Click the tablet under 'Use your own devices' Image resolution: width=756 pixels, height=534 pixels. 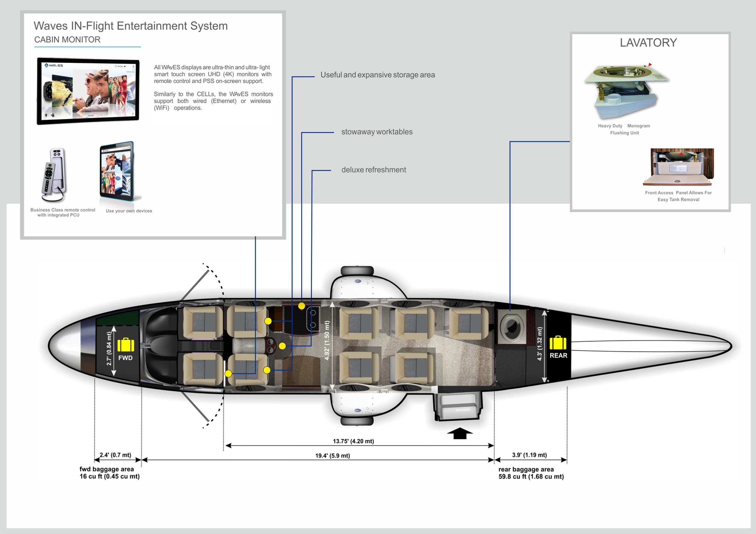click(117, 171)
